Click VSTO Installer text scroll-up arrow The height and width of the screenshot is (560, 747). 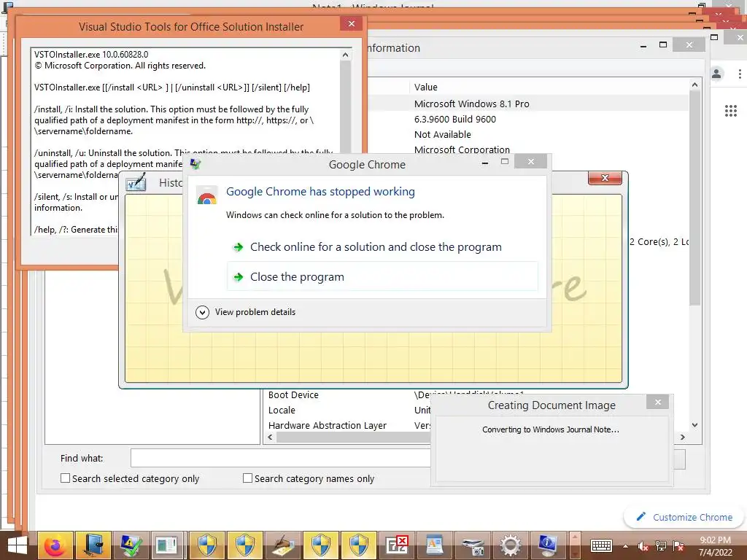click(x=345, y=55)
